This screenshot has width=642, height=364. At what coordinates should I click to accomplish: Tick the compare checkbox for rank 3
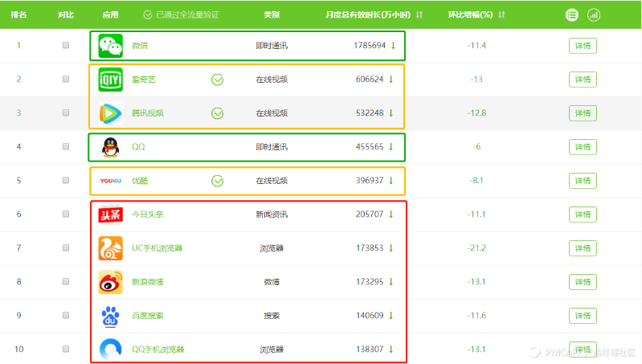[x=66, y=112]
